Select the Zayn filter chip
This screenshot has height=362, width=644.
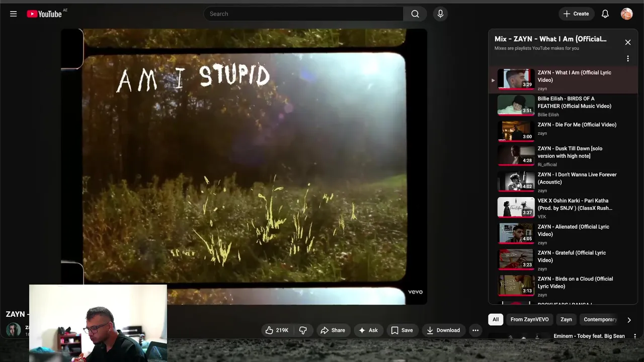(566, 320)
